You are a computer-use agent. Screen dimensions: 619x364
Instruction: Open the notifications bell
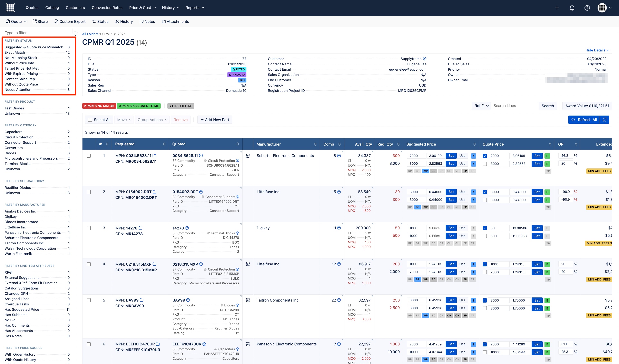pyautogui.click(x=572, y=8)
